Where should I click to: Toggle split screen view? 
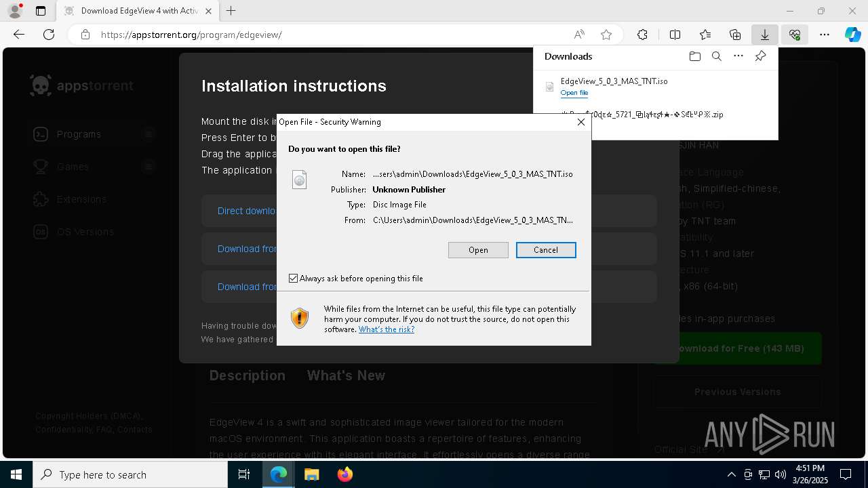coord(675,35)
